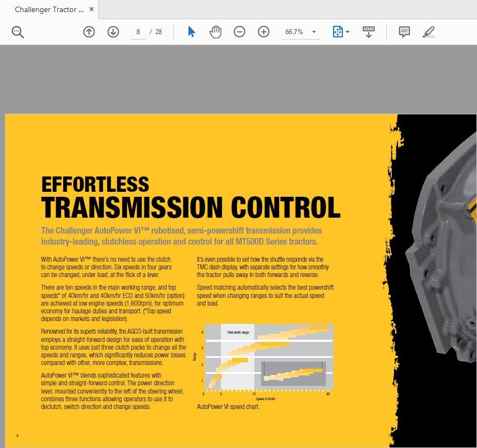Click the scrolling mode keyboard-arrow icon
Image resolution: width=477 pixels, height=448 pixels.
368,32
